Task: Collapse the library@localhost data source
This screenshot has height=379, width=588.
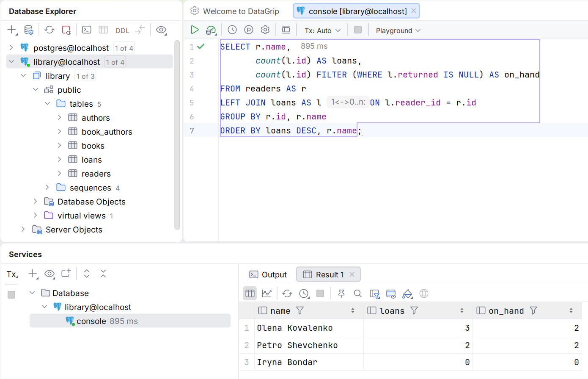Action: click(x=11, y=61)
